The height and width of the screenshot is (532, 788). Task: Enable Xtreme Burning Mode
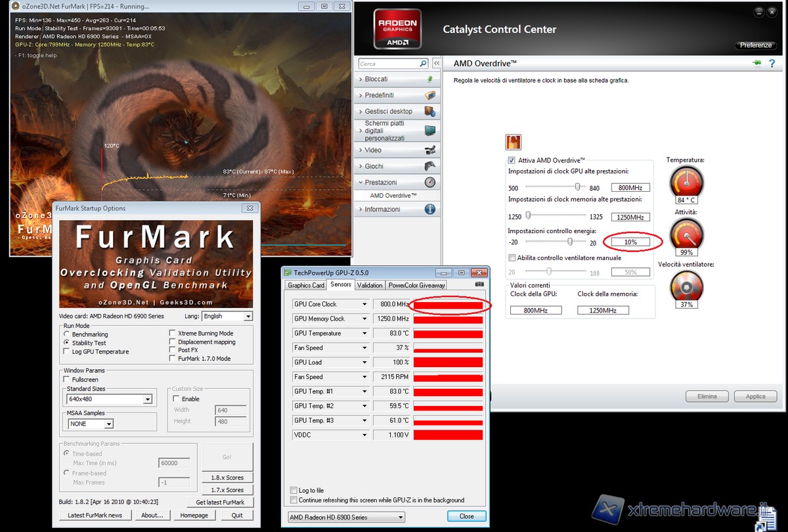(173, 334)
